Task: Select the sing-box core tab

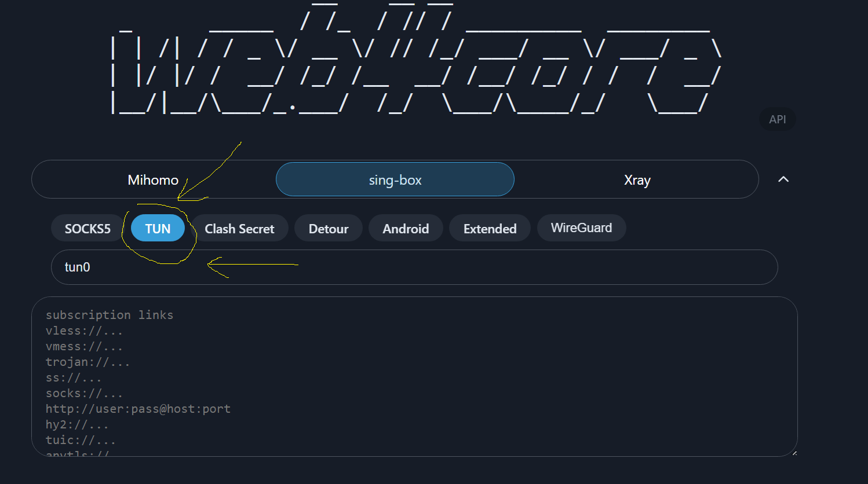Action: click(x=395, y=180)
